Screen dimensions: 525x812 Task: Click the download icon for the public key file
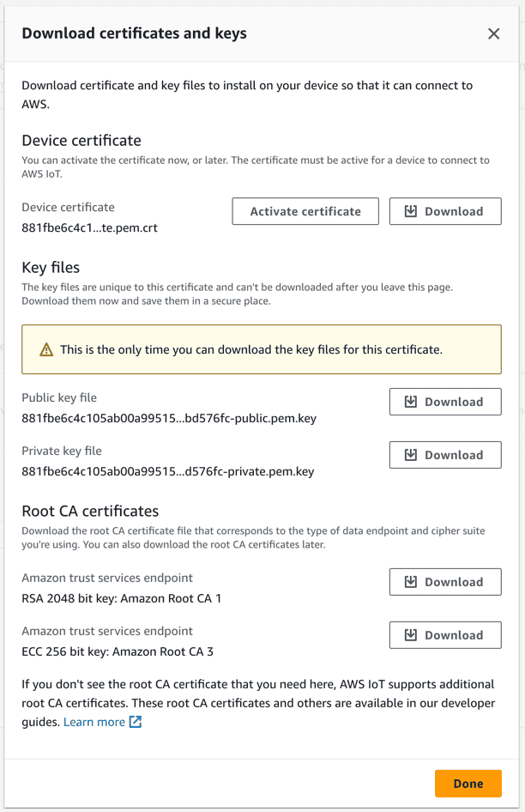[x=411, y=403]
